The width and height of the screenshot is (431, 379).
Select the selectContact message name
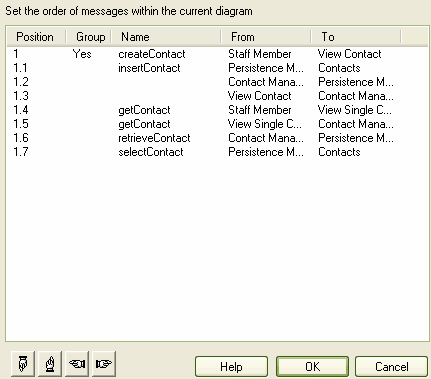151,152
